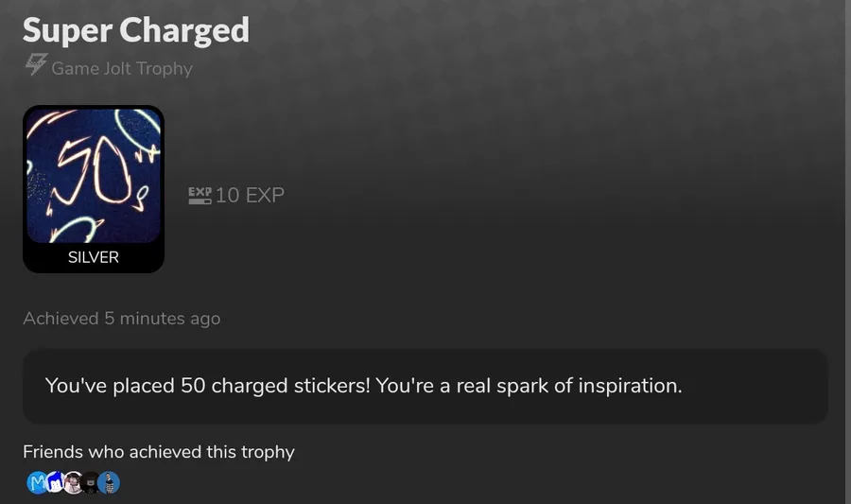Click the EXP badge icon

point(200,195)
